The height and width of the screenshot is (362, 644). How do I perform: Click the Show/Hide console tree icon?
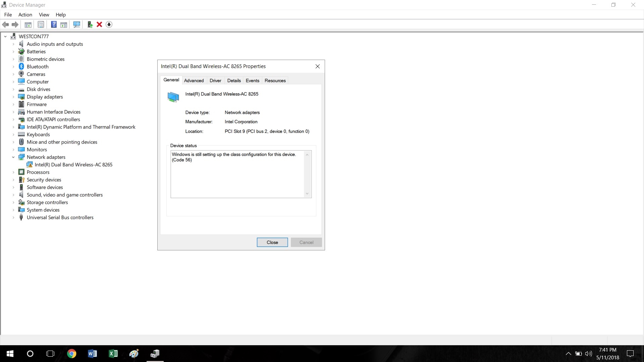[x=28, y=24]
